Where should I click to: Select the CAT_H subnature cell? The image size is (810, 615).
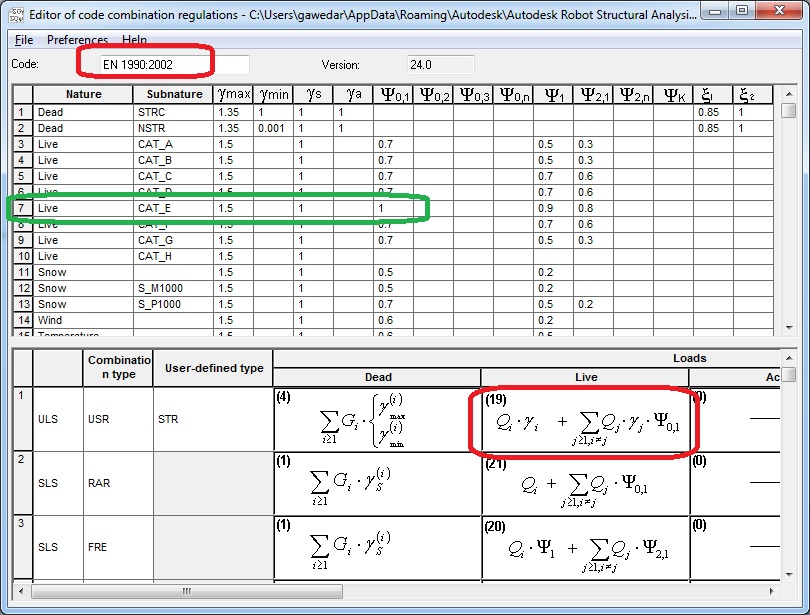pos(174,256)
